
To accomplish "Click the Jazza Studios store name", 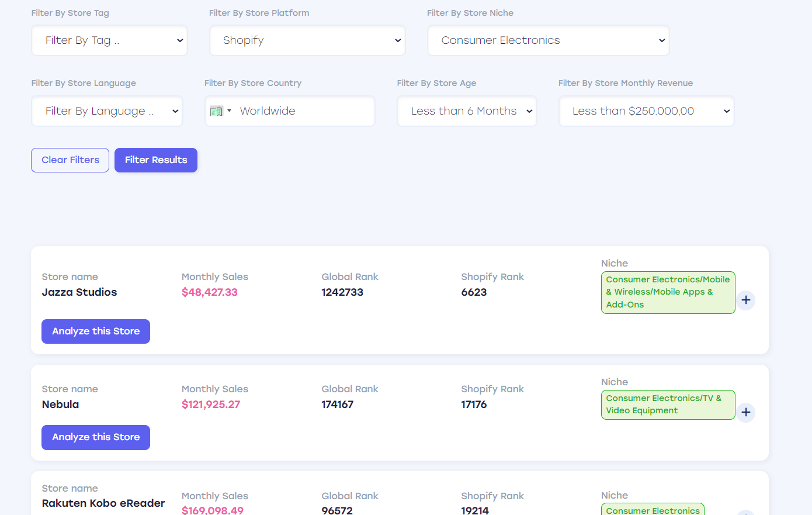I will click(79, 292).
